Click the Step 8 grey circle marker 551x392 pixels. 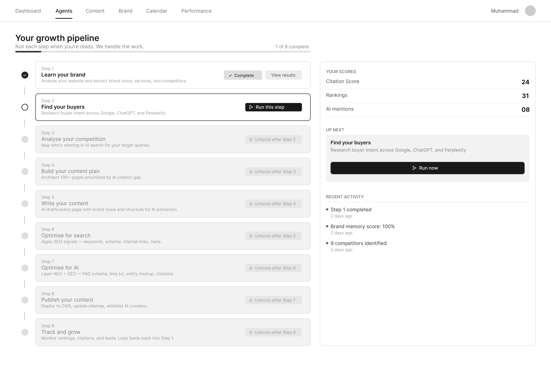pos(25,300)
